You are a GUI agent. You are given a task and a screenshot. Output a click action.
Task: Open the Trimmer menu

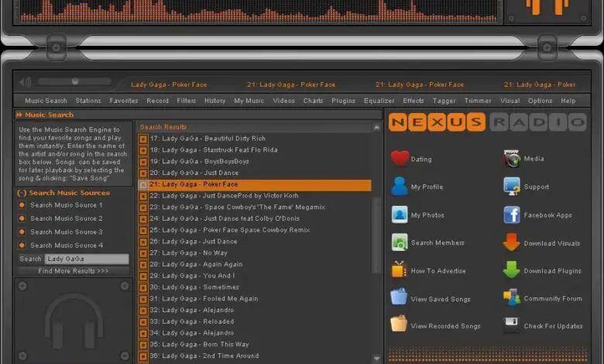pyautogui.click(x=478, y=101)
